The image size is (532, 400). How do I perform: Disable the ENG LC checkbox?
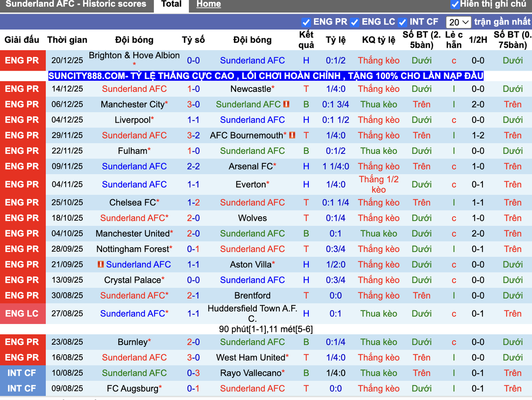click(x=355, y=22)
